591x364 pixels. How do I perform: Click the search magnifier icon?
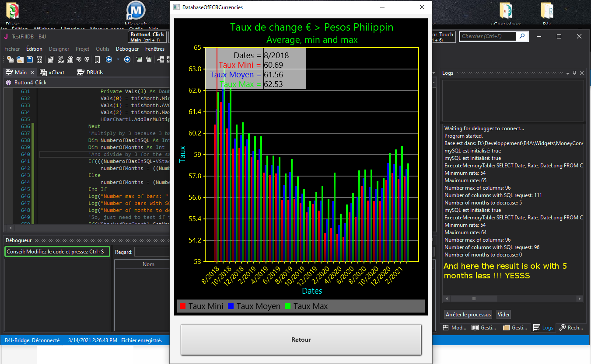click(x=522, y=36)
